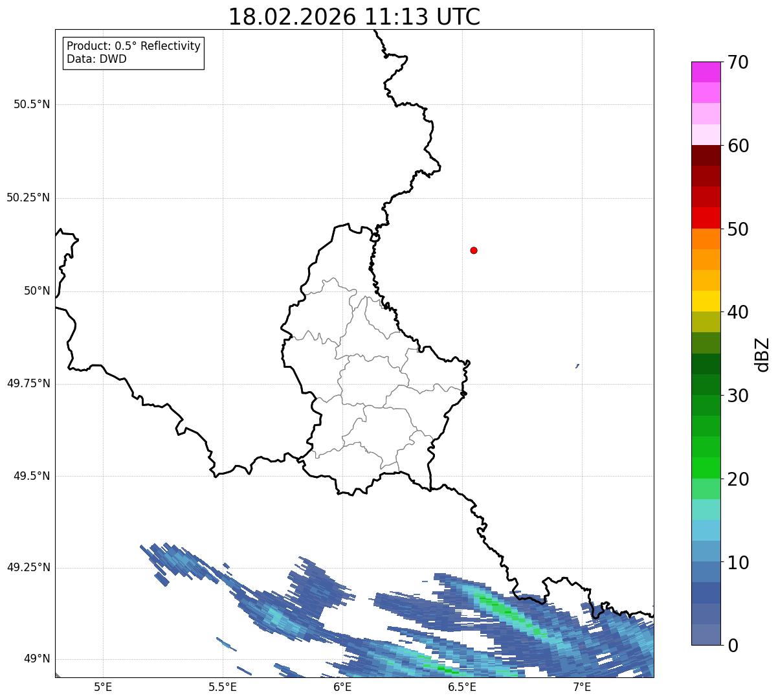Click the latitude label "49.75°N"
Screen dimensions: 778x700
pyautogui.click(x=28, y=383)
